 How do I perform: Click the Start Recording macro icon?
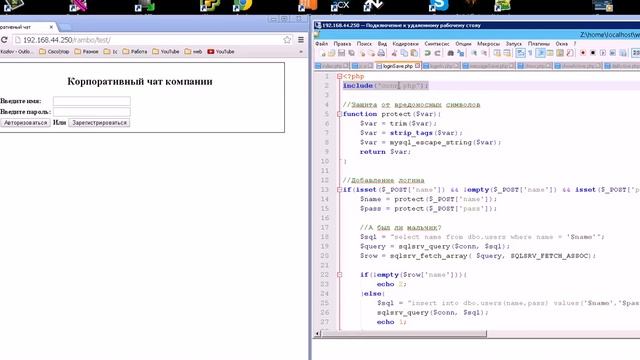(x=583, y=53)
